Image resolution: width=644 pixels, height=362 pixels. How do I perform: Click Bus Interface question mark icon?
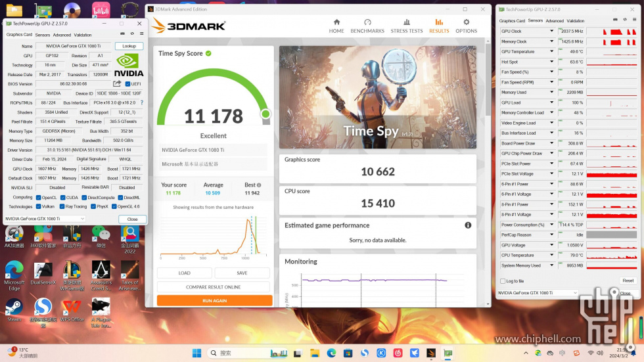[142, 102]
